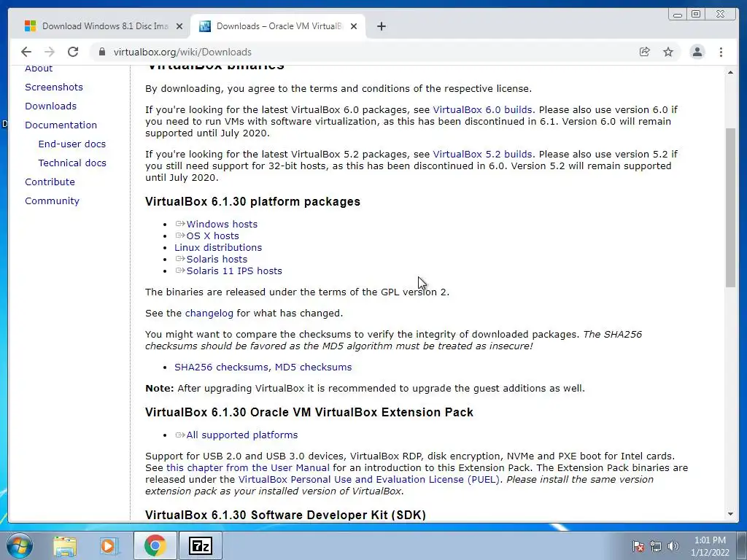Screen dimensions: 747x560
Task: Open this chapter from the User Manual
Action: 248,467
